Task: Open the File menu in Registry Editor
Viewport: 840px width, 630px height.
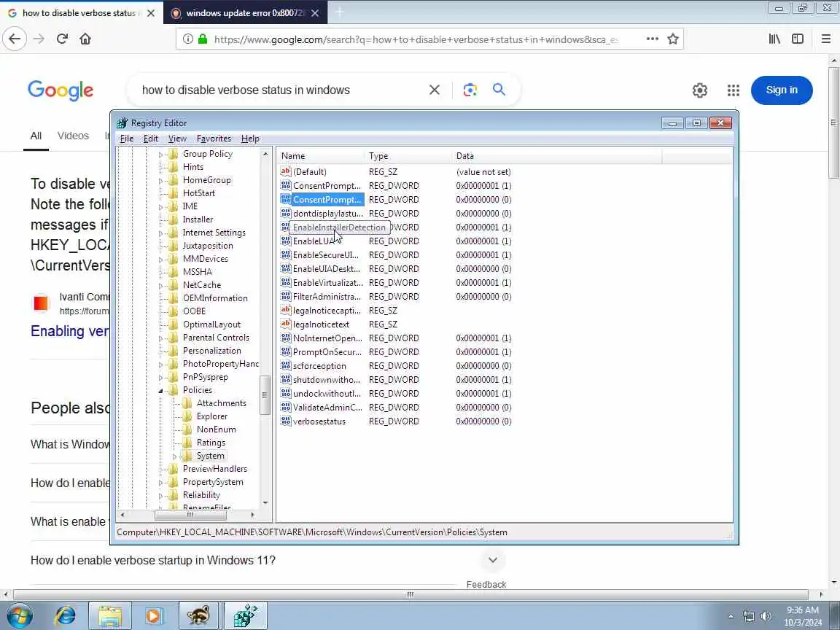Action: click(127, 139)
